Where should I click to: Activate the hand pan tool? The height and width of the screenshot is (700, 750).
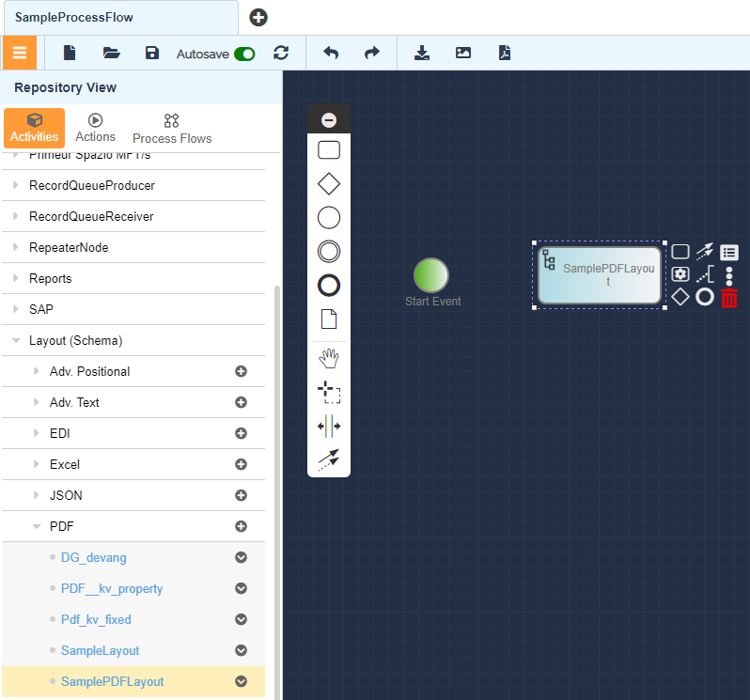point(329,359)
